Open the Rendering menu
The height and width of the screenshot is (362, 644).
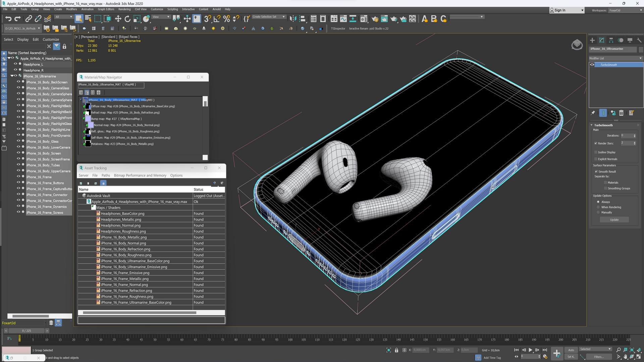click(124, 9)
